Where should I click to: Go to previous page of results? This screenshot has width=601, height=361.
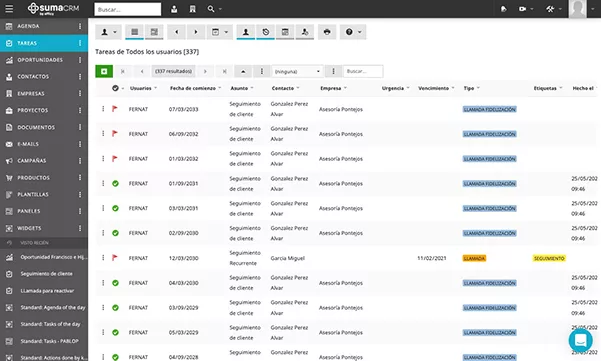tap(142, 71)
